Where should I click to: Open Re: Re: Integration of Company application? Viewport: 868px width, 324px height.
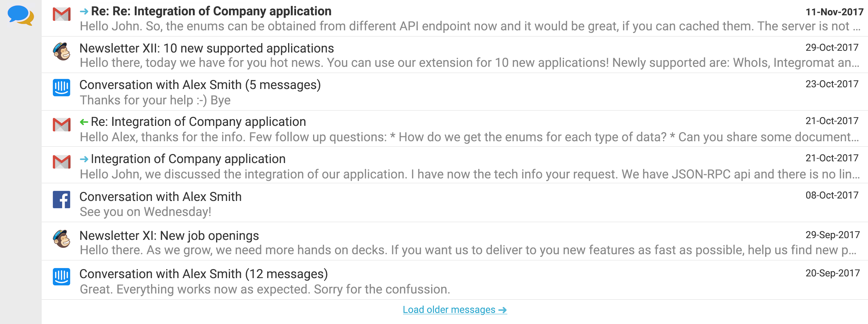[211, 11]
